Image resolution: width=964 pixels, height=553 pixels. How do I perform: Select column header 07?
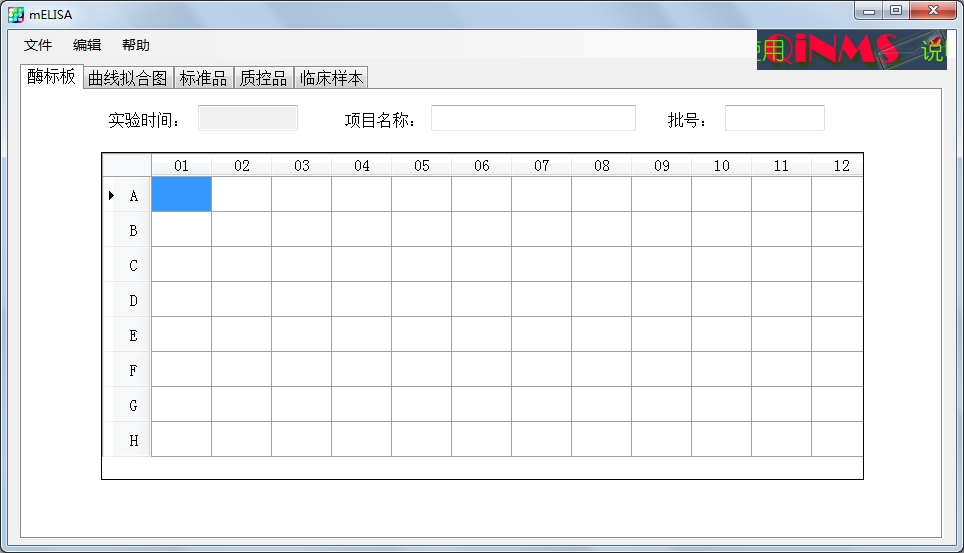click(x=541, y=165)
